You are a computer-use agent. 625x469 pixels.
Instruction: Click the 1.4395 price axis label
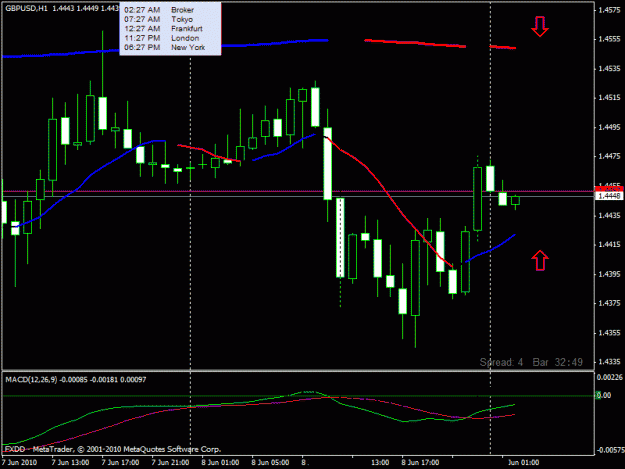(609, 274)
